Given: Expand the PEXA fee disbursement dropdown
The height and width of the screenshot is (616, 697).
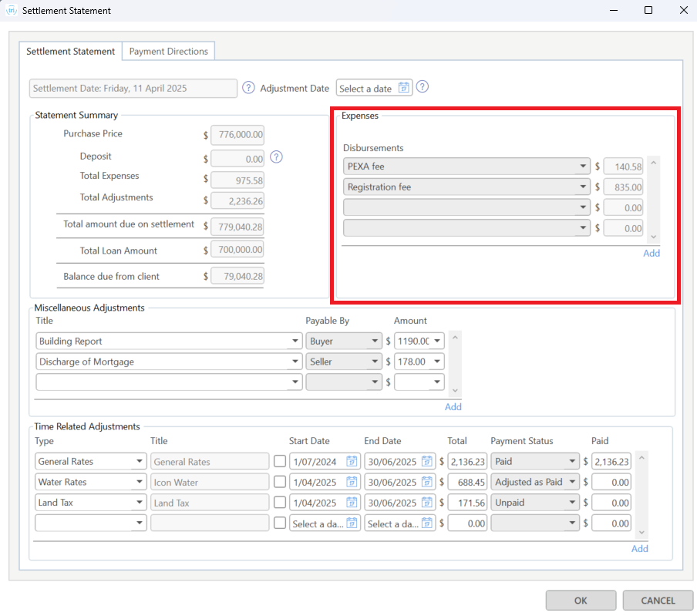Looking at the screenshot, I should (582, 167).
